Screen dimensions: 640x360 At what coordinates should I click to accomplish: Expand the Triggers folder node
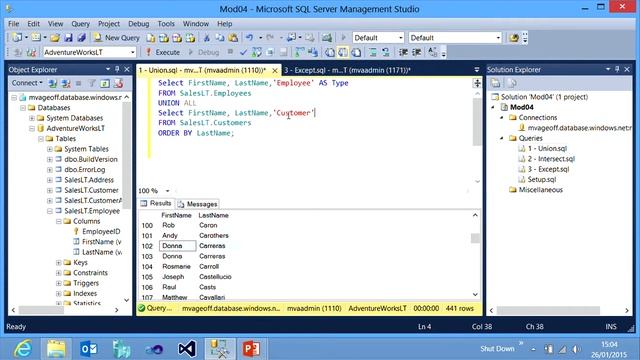58,283
